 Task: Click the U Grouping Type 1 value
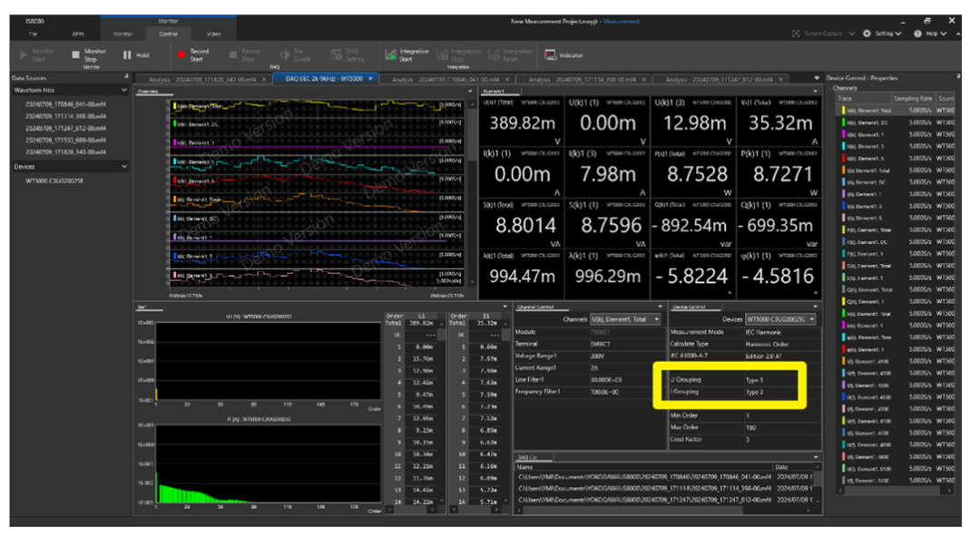pyautogui.click(x=754, y=380)
